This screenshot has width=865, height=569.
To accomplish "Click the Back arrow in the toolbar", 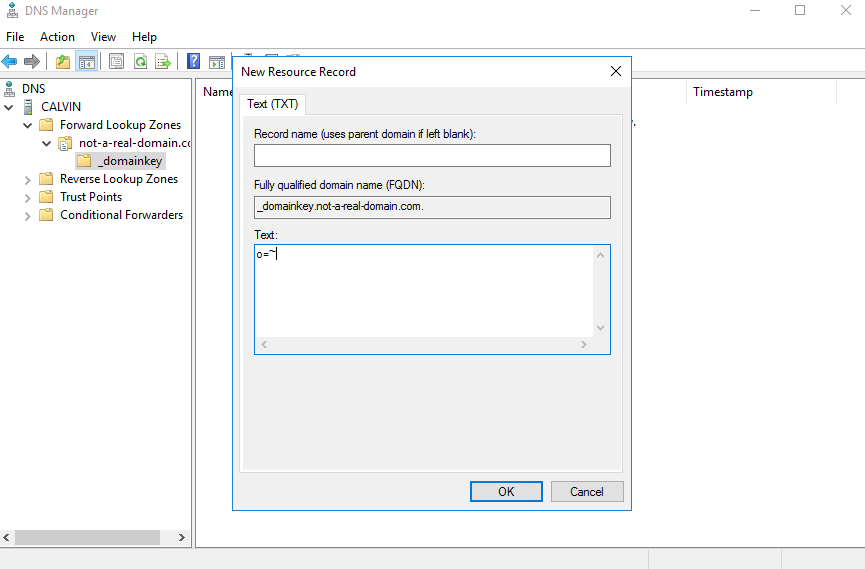I will coord(9,61).
